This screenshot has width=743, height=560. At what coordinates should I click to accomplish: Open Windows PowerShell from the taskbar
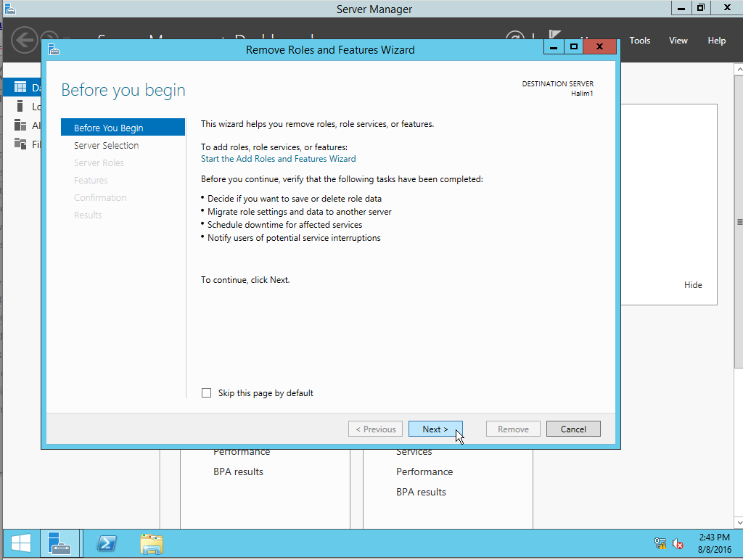(x=106, y=543)
